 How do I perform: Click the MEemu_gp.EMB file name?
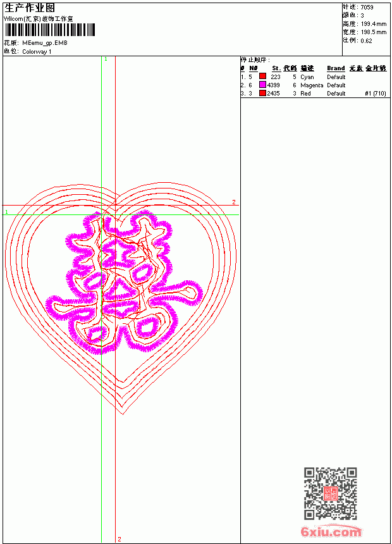pyautogui.click(x=45, y=43)
